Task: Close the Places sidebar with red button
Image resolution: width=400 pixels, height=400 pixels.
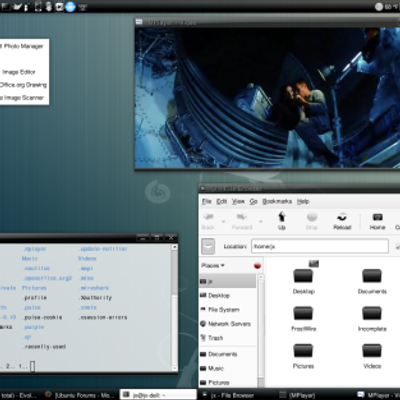Action: [x=257, y=266]
